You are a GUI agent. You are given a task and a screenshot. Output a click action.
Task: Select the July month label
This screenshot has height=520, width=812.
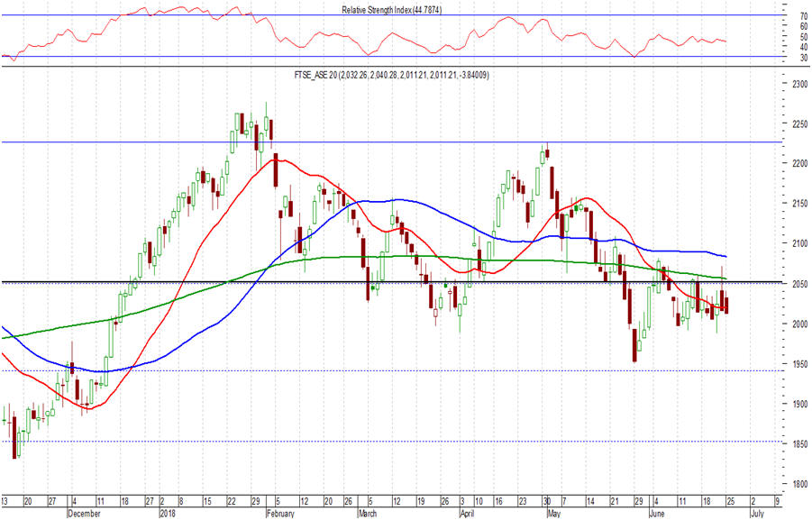(x=757, y=514)
